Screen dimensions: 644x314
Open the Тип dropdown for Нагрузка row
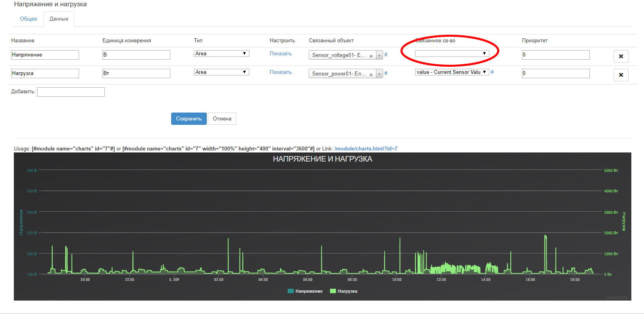tap(221, 72)
